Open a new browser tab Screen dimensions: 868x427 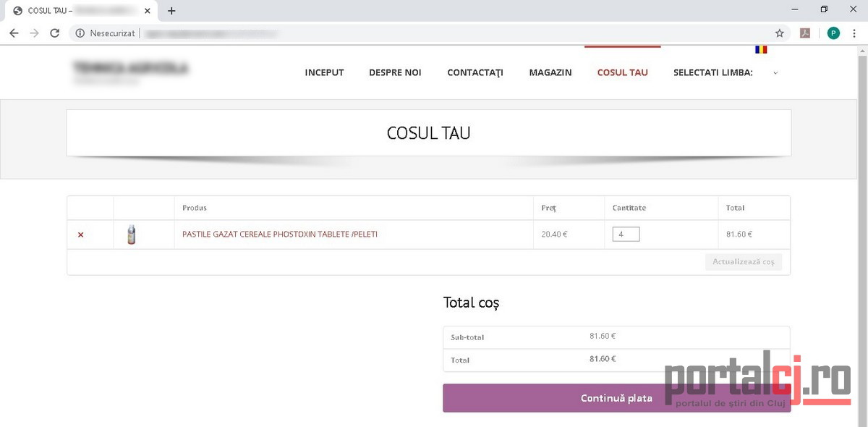pyautogui.click(x=171, y=11)
